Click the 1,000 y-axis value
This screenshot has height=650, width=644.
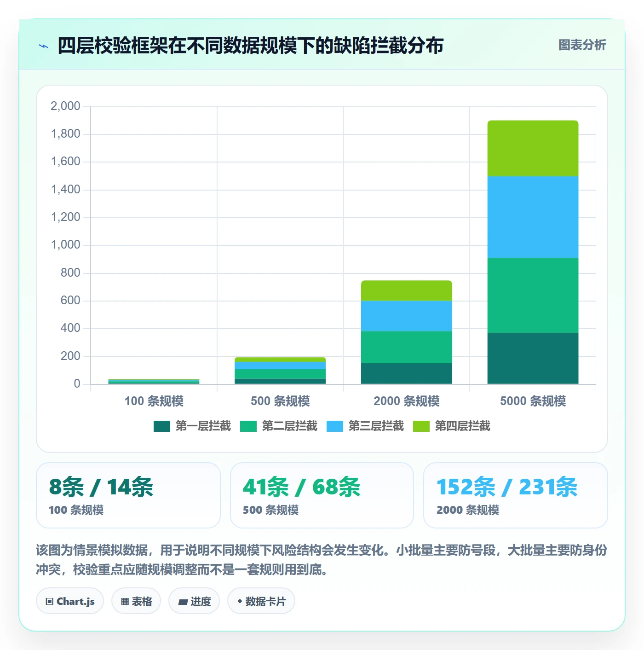coord(65,245)
